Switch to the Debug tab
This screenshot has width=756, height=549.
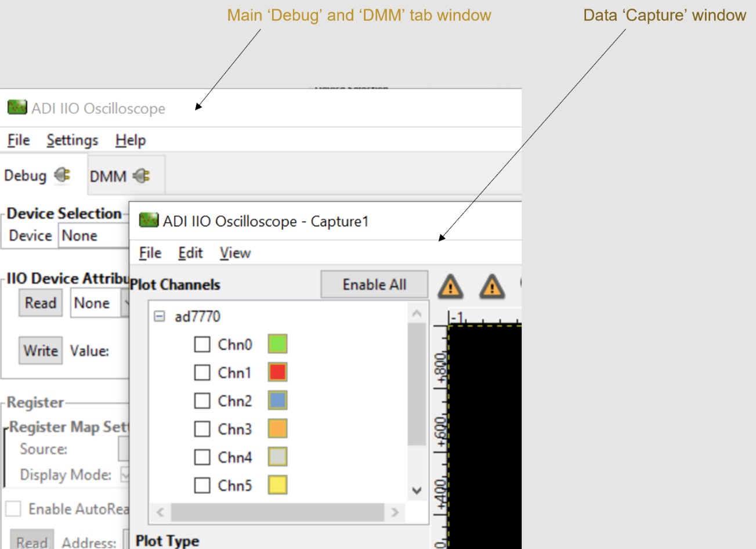44,175
